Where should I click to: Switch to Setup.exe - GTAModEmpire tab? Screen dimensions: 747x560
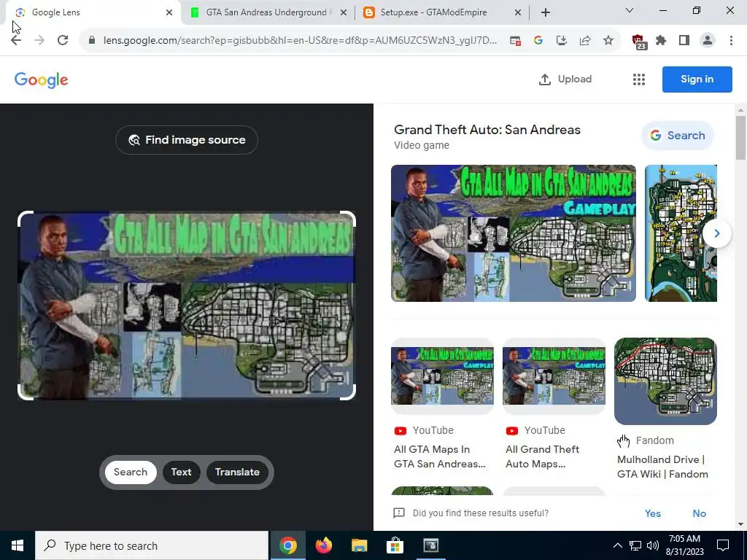(x=442, y=12)
